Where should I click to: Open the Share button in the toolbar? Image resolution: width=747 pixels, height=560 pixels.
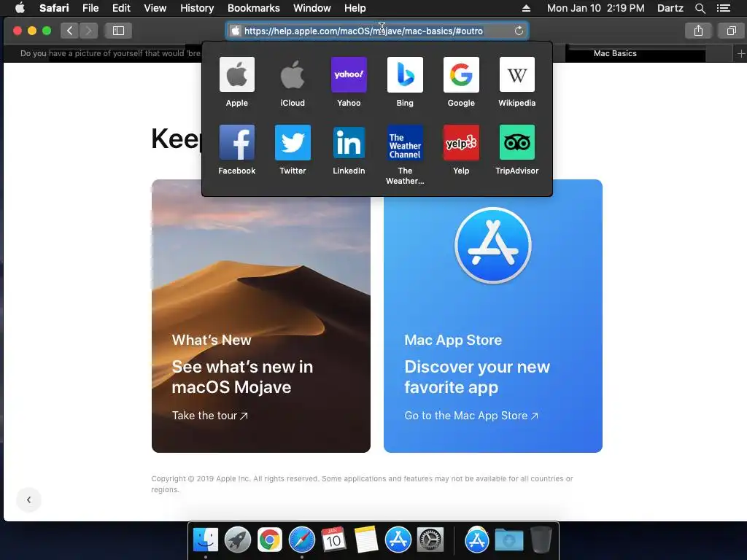pos(698,31)
